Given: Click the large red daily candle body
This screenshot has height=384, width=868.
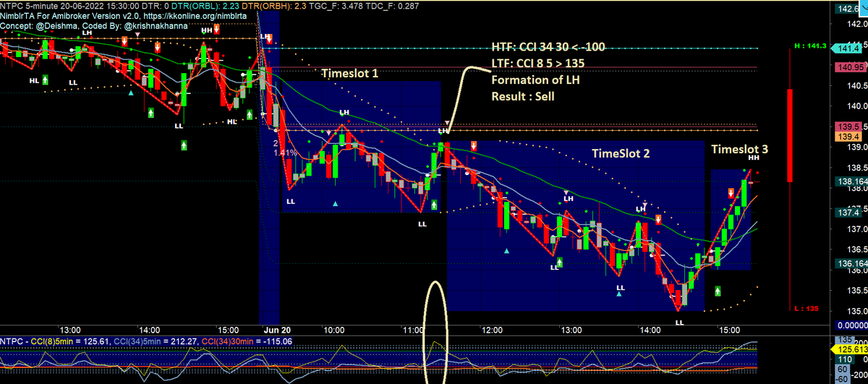Looking at the screenshot, I should [x=791, y=136].
